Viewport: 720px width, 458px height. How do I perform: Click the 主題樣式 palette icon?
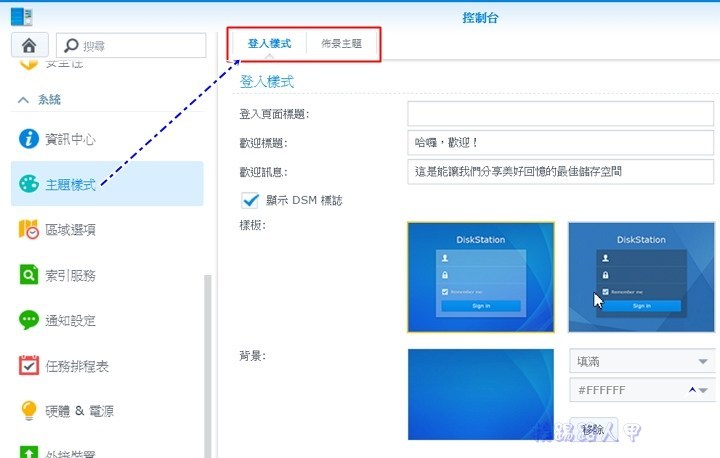click(x=28, y=184)
